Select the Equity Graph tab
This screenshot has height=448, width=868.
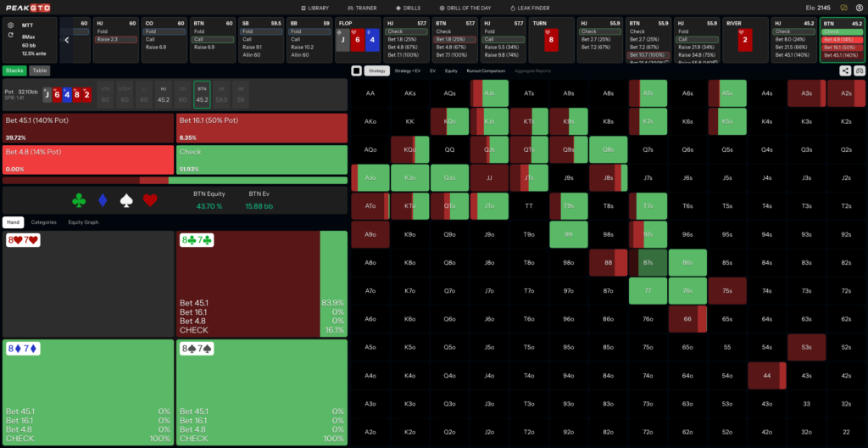coord(83,222)
